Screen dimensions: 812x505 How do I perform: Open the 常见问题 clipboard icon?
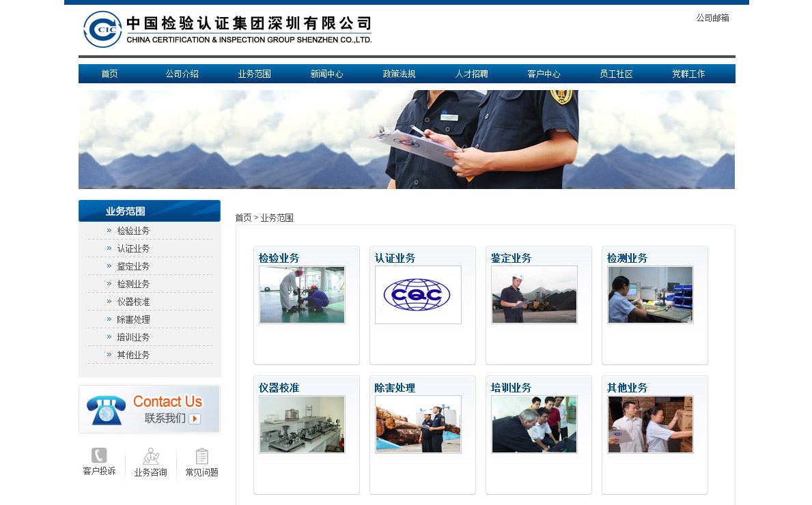(x=202, y=457)
